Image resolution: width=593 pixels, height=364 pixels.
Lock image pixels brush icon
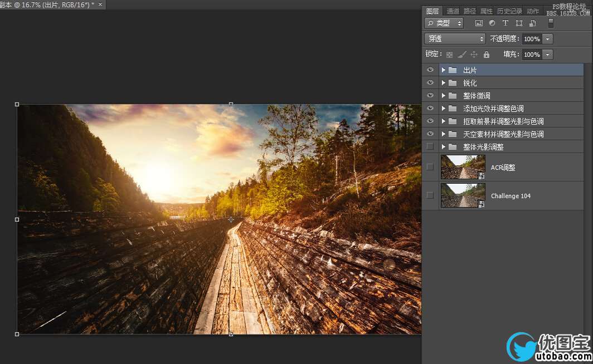(x=462, y=55)
